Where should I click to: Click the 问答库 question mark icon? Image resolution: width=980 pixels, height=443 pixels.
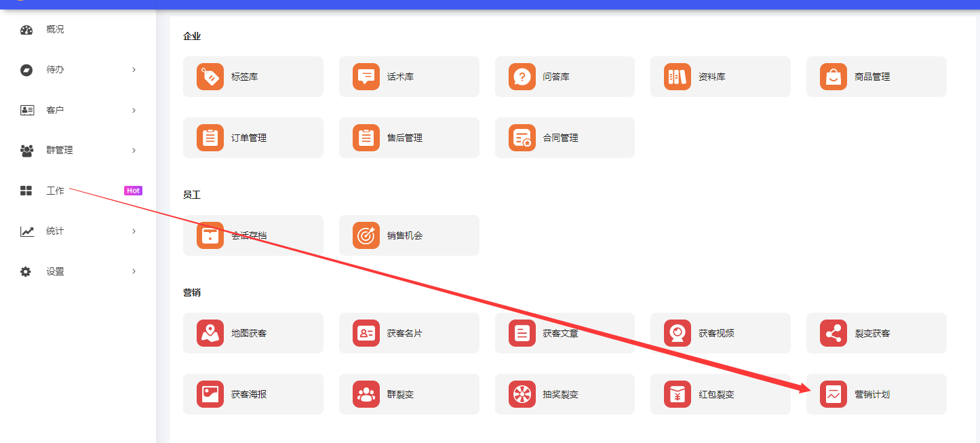click(522, 77)
